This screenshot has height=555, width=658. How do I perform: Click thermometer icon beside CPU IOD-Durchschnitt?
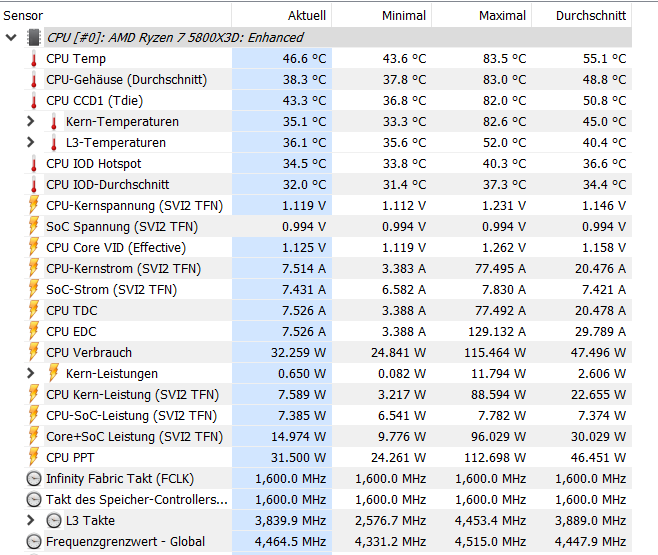click(34, 185)
